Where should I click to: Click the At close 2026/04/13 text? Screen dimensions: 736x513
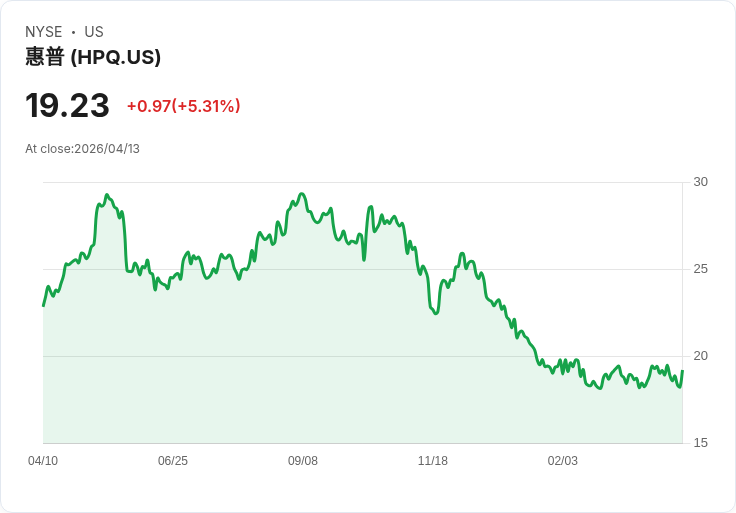pos(82,149)
